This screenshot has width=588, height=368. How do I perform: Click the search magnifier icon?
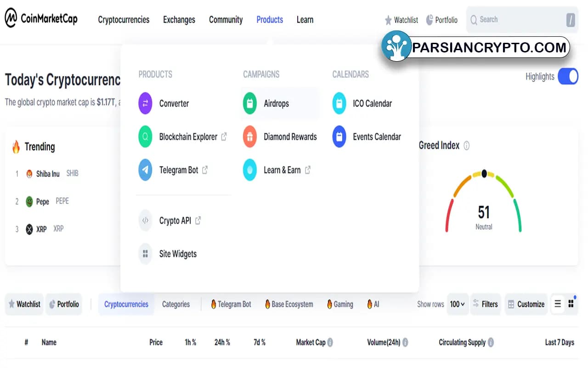click(x=474, y=20)
